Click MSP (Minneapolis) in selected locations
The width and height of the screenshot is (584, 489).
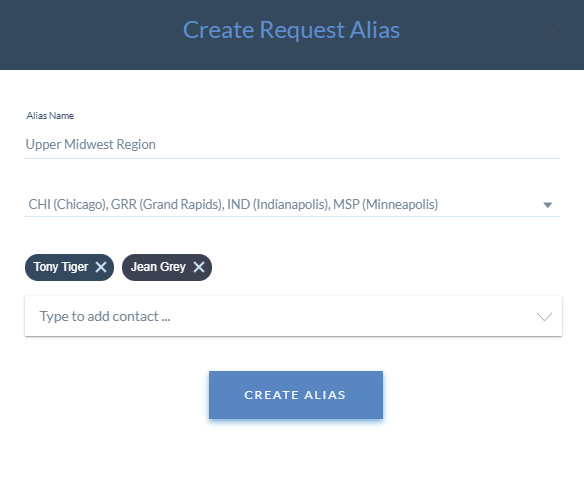385,204
